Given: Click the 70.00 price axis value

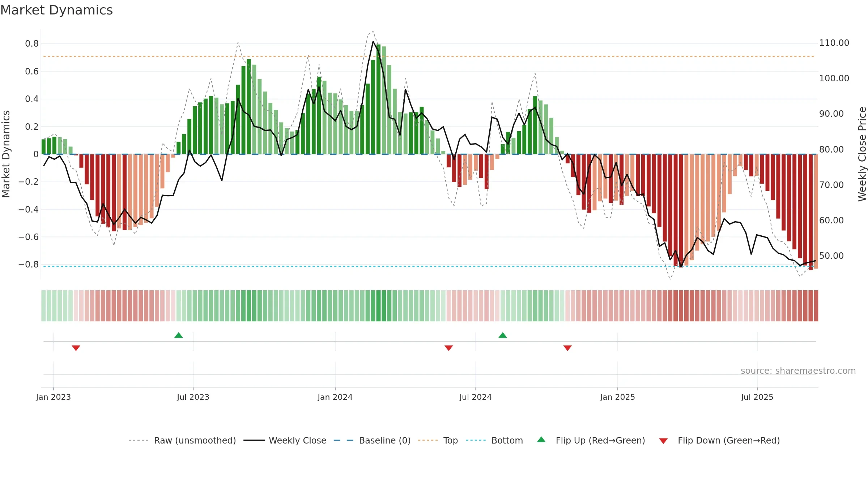Looking at the screenshot, I should (831, 185).
